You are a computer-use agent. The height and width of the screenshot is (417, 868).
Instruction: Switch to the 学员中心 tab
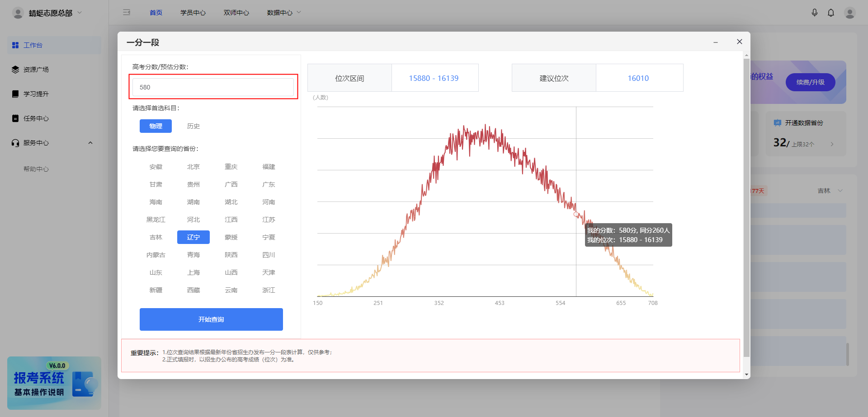click(193, 13)
